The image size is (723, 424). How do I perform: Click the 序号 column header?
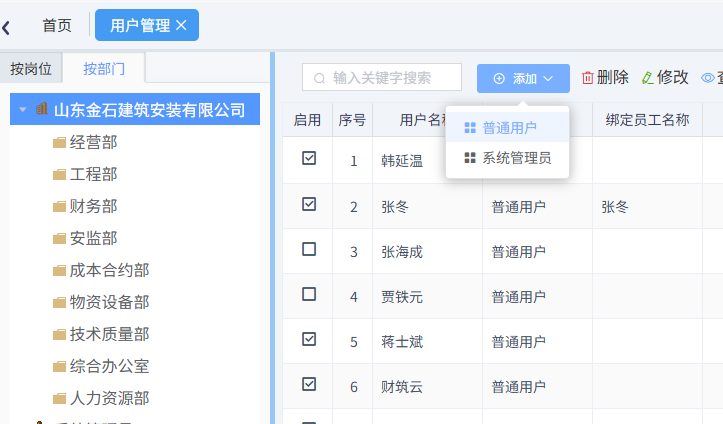pos(352,120)
